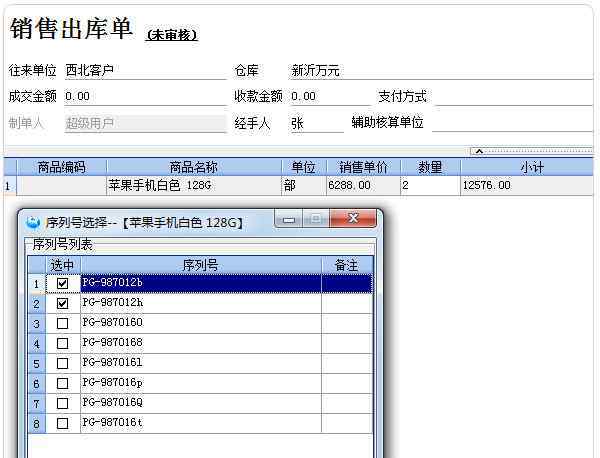Close the 序列号选择 dialog

point(353,218)
